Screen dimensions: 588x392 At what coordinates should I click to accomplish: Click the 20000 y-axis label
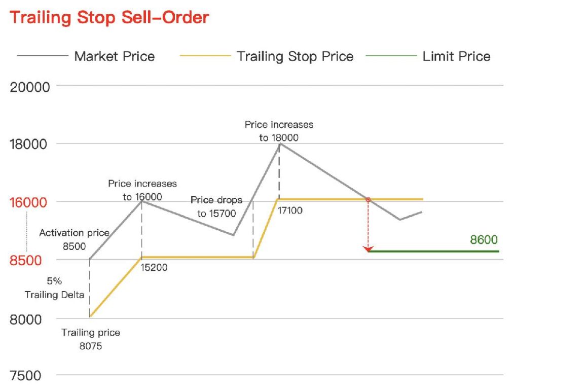coord(30,87)
